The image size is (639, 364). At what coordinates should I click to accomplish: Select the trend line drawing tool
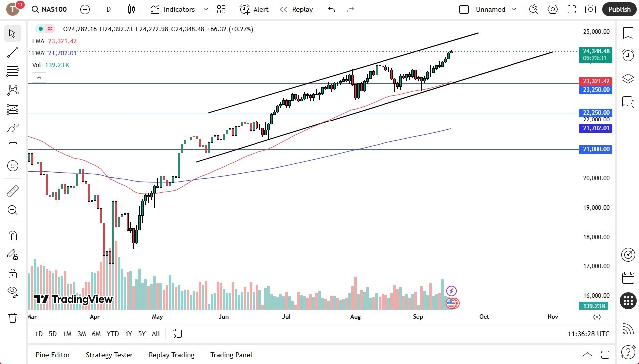point(12,52)
